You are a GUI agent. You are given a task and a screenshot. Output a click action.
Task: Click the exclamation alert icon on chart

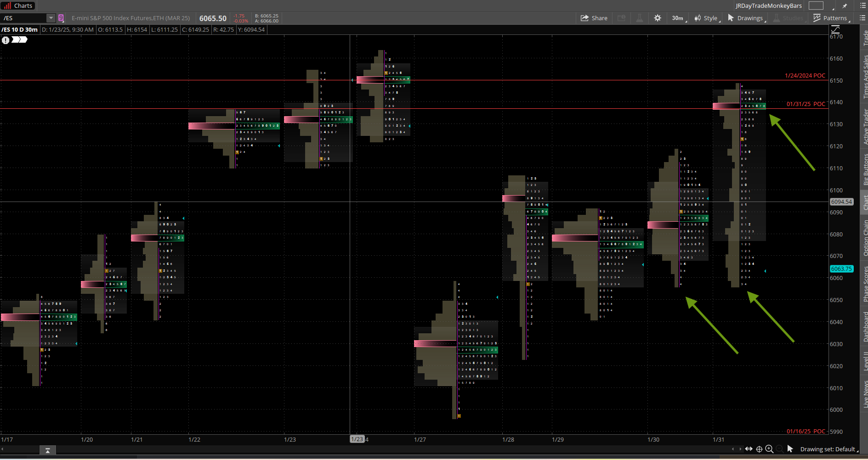coord(6,40)
